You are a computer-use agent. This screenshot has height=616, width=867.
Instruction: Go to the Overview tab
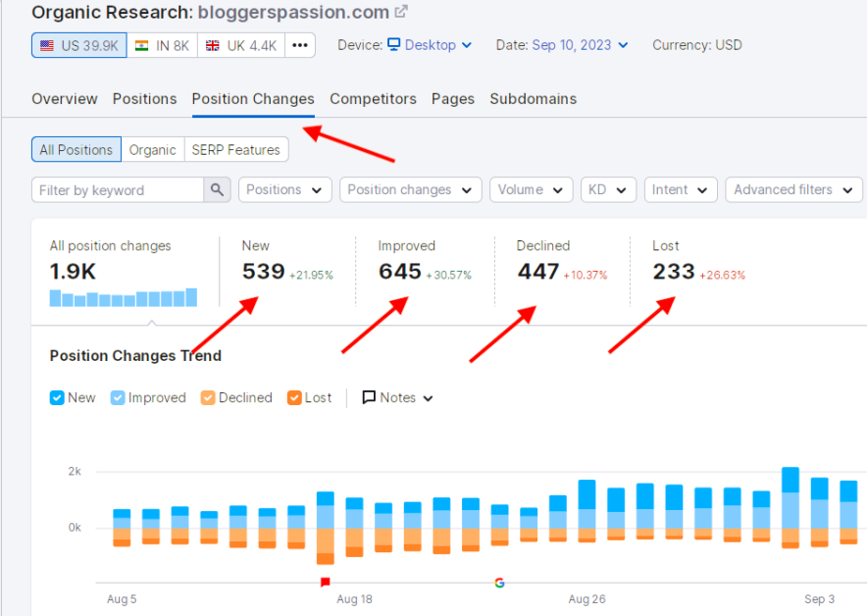(65, 98)
